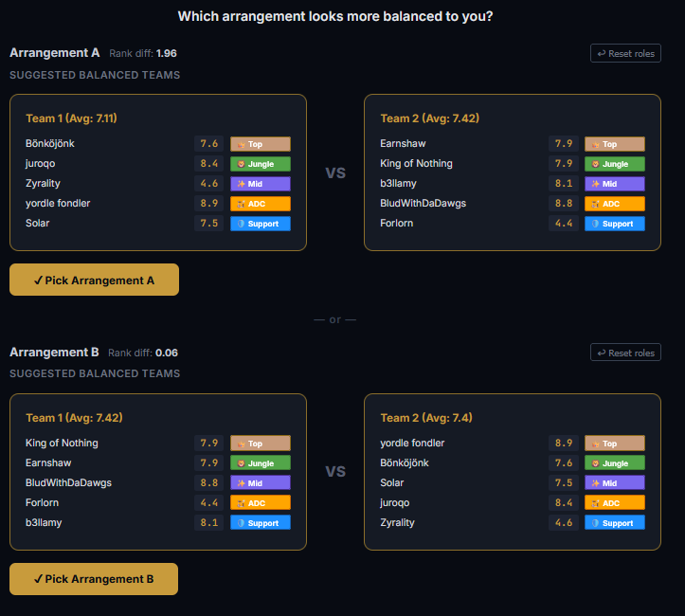
Task: Click juroqo's ADC badge in Arrangement B
Action: (615, 503)
